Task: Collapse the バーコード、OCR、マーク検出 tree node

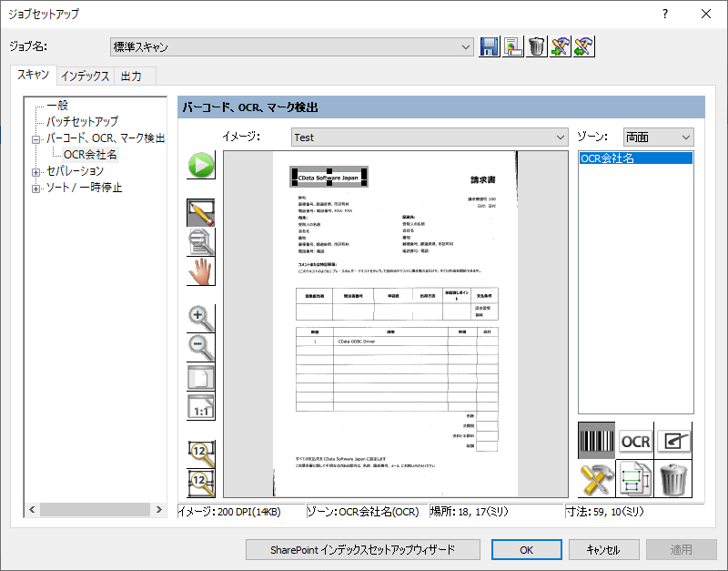Action: click(35, 139)
